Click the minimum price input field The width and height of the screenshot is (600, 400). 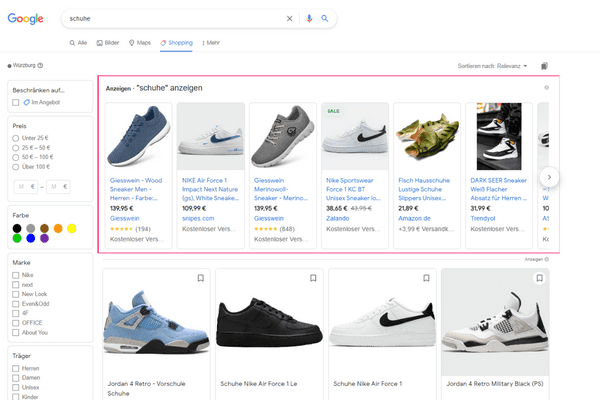click(x=26, y=187)
